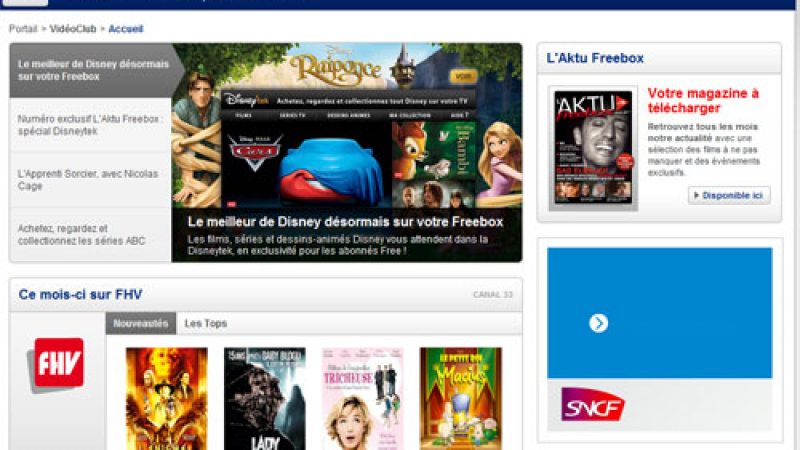Open the Le Petit Roi Macius poster
This screenshot has width=800, height=450.
[x=461, y=399]
